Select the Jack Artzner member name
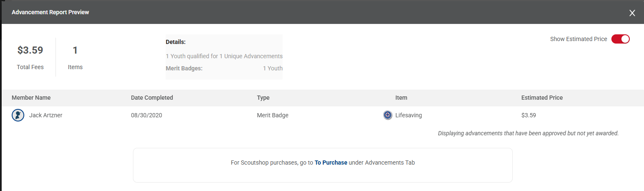Screen dimensions: 644x191 click(46, 115)
